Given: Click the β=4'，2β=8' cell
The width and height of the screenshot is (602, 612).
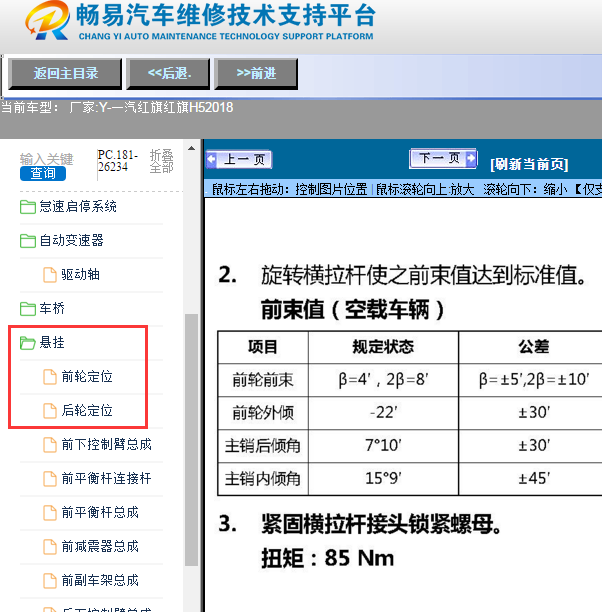Looking at the screenshot, I should point(383,380).
